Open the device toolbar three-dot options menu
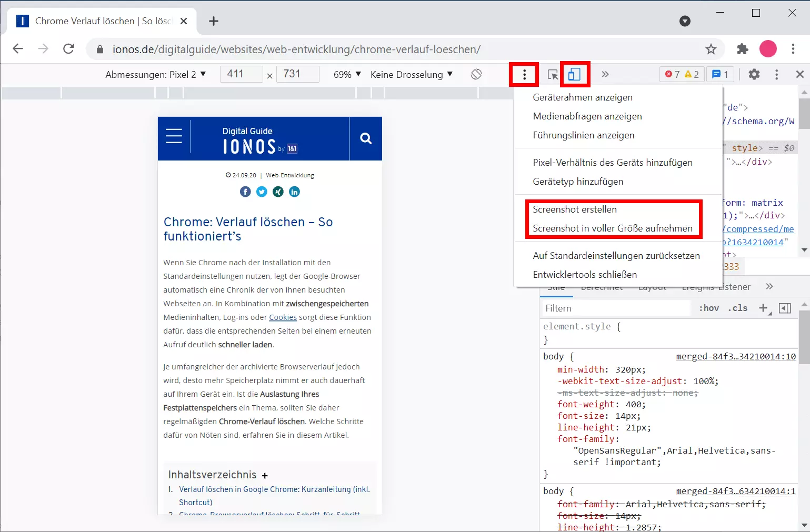This screenshot has height=532, width=810. (x=524, y=74)
